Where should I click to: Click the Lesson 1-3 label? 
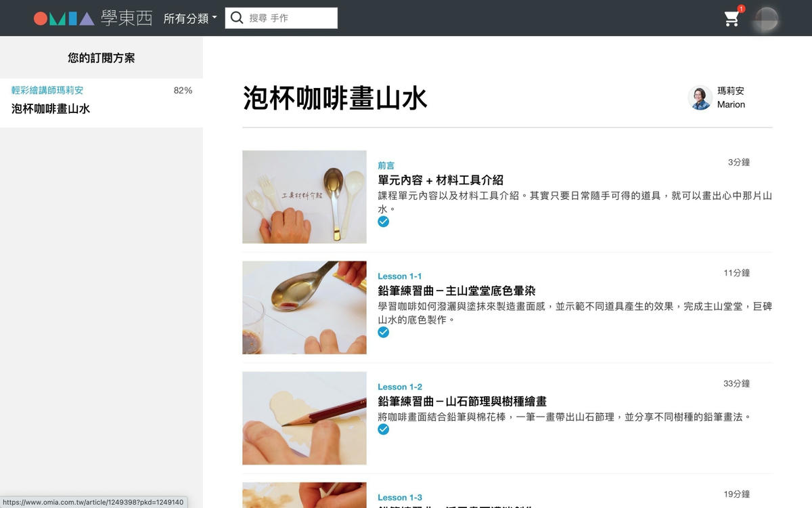[x=400, y=497]
